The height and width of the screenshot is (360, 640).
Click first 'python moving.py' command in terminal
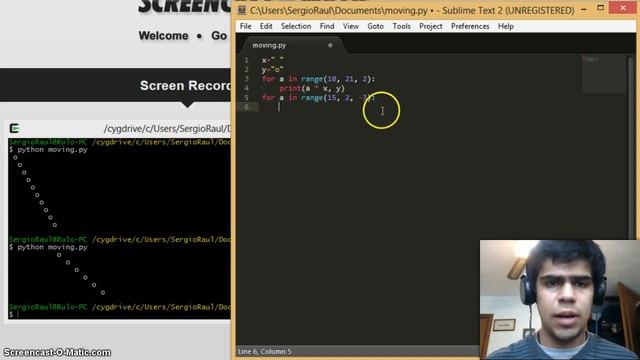click(x=52, y=150)
